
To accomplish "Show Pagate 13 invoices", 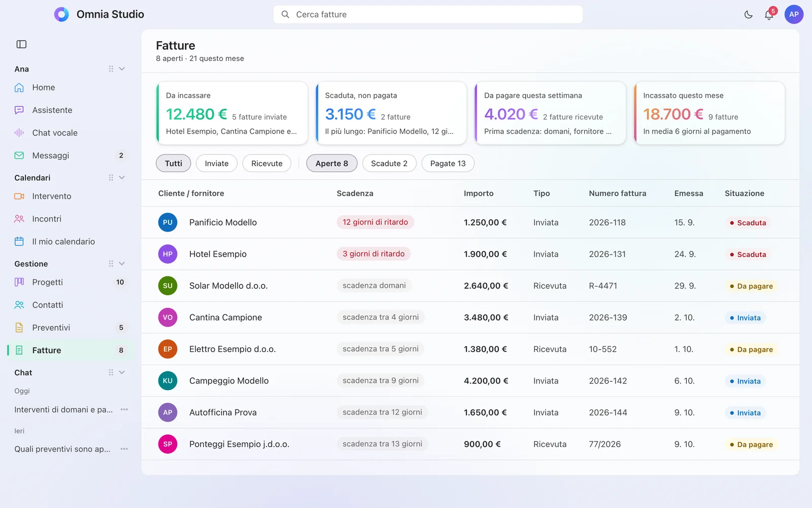I will [x=448, y=163].
